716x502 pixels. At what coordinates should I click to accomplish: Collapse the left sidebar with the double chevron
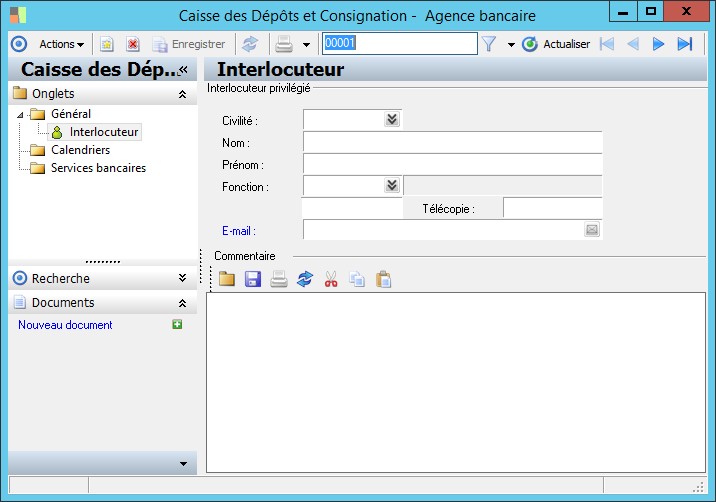[183, 69]
